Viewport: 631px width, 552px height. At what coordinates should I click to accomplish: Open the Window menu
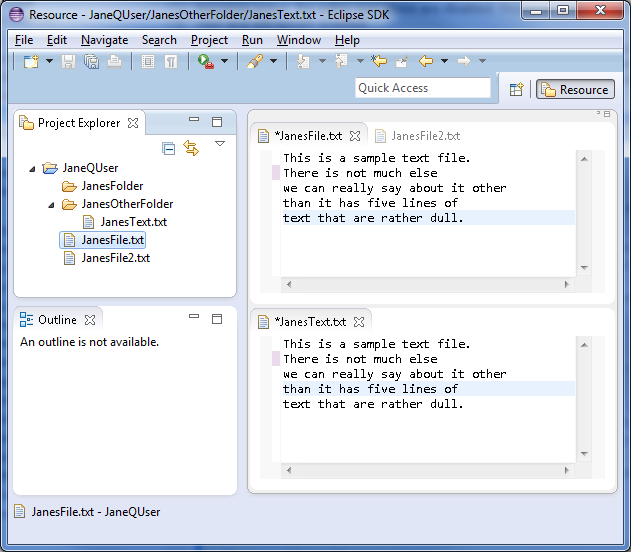299,40
